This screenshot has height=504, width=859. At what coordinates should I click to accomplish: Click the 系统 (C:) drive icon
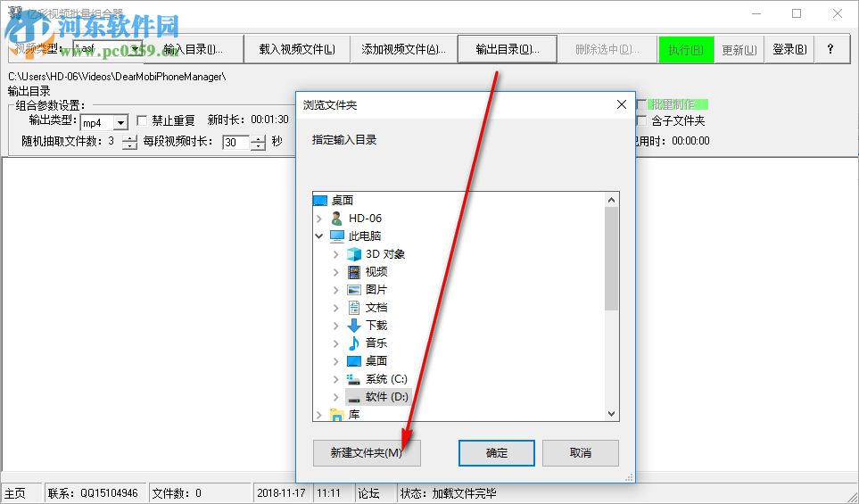pos(354,378)
